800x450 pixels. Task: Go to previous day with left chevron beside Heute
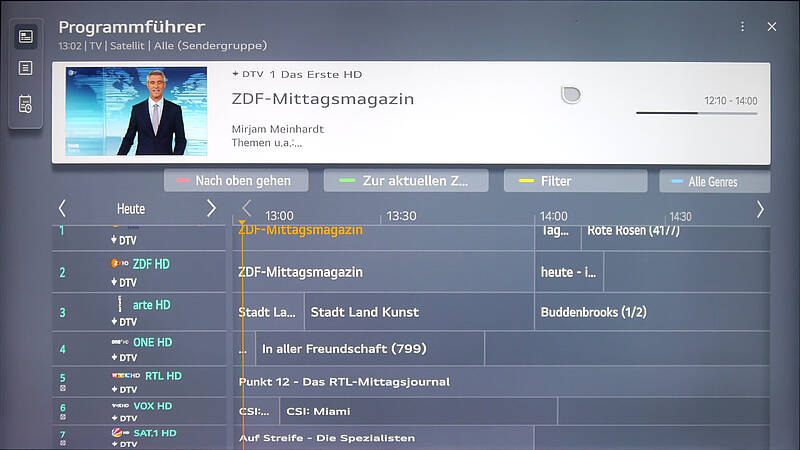click(x=62, y=208)
